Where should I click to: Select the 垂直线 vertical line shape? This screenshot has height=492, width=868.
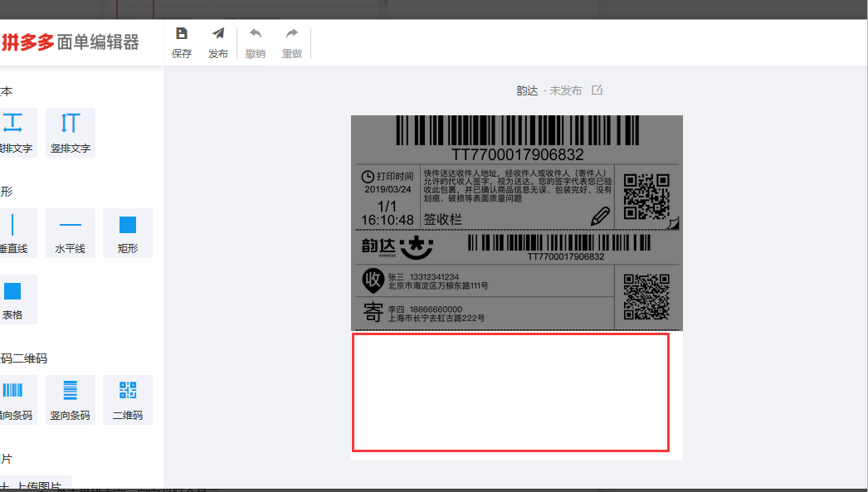pyautogui.click(x=12, y=233)
